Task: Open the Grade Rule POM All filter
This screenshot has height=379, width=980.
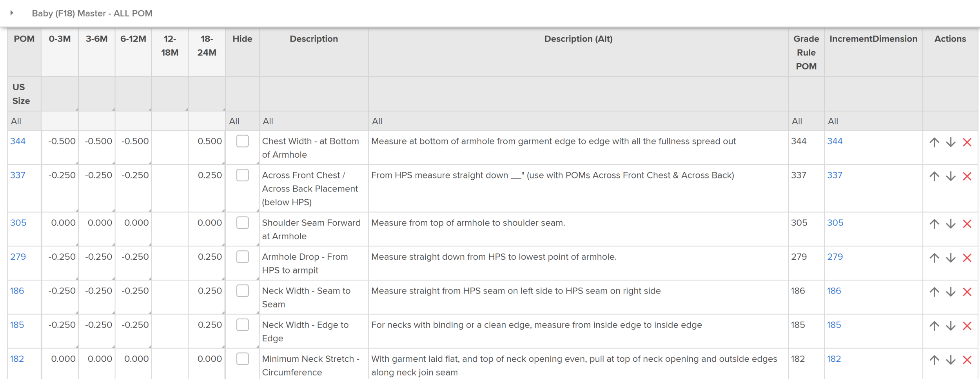Action: point(797,121)
